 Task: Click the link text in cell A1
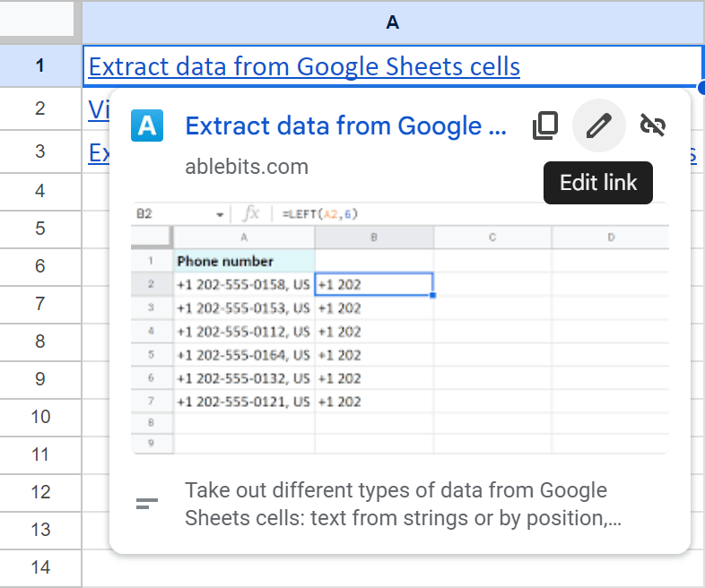tap(304, 66)
